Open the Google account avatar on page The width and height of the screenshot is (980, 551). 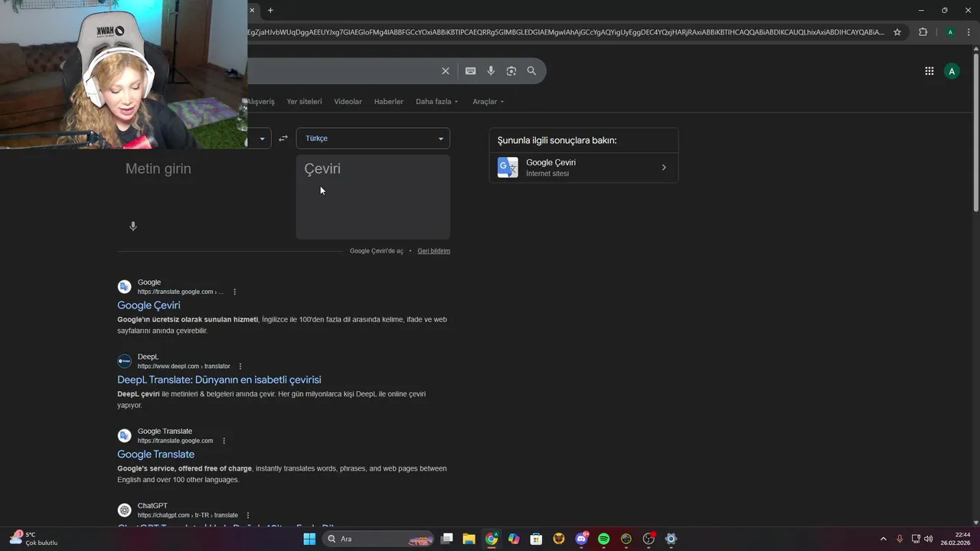point(952,71)
